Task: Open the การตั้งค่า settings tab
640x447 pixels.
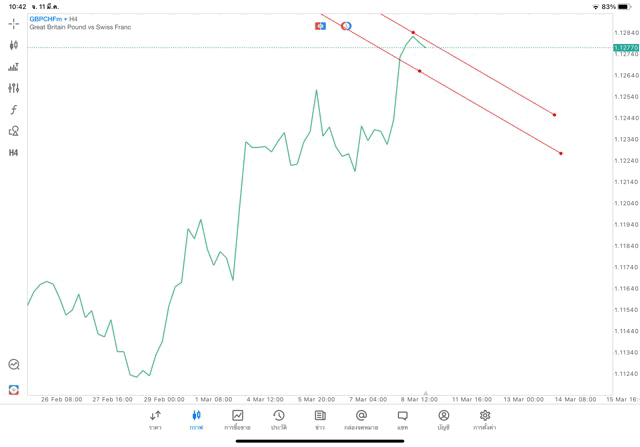Action: [485, 419]
